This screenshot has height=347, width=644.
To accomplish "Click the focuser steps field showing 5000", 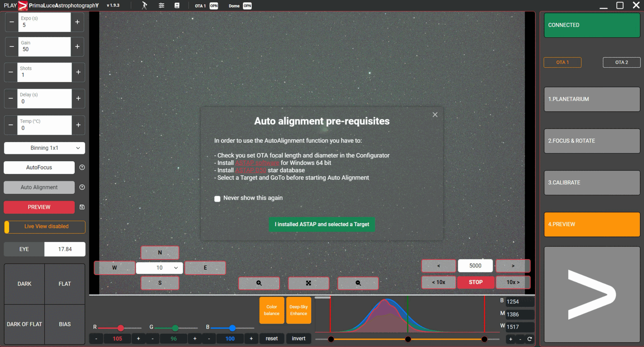I will [475, 266].
